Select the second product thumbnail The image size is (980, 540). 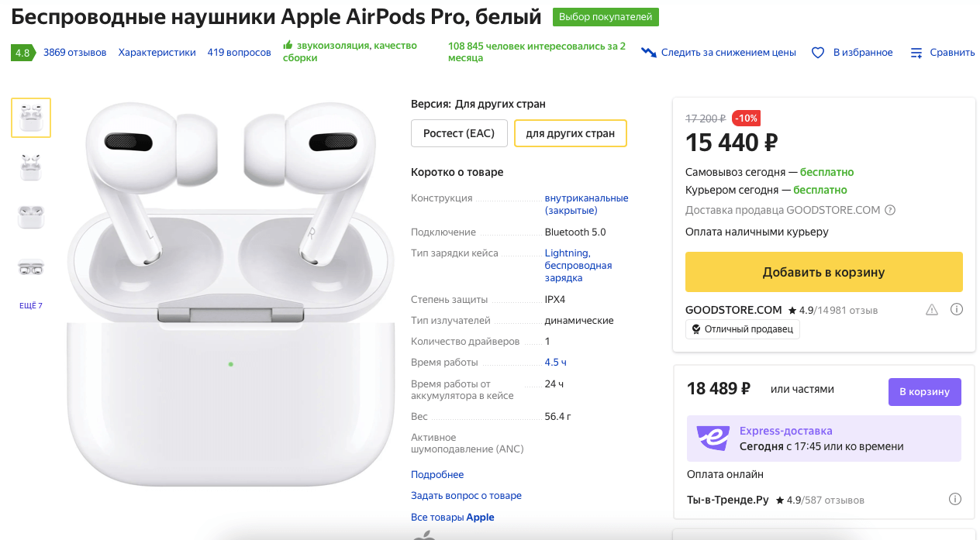tap(30, 167)
